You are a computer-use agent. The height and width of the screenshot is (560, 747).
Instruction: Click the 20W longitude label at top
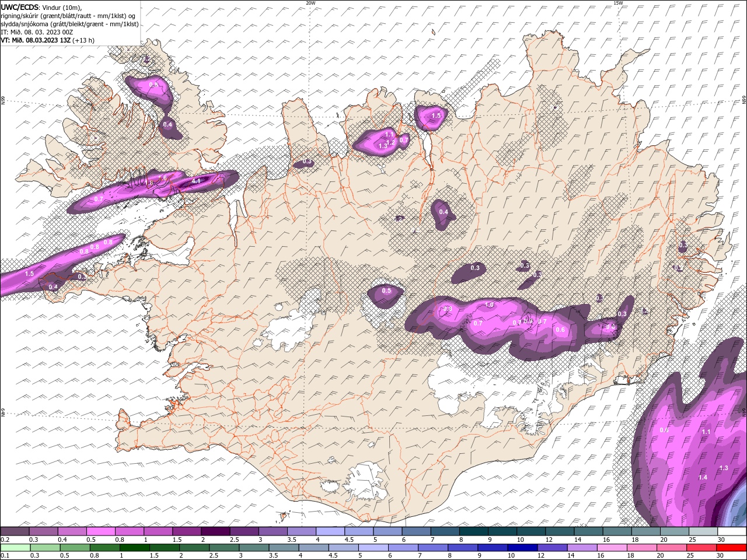click(x=310, y=3)
